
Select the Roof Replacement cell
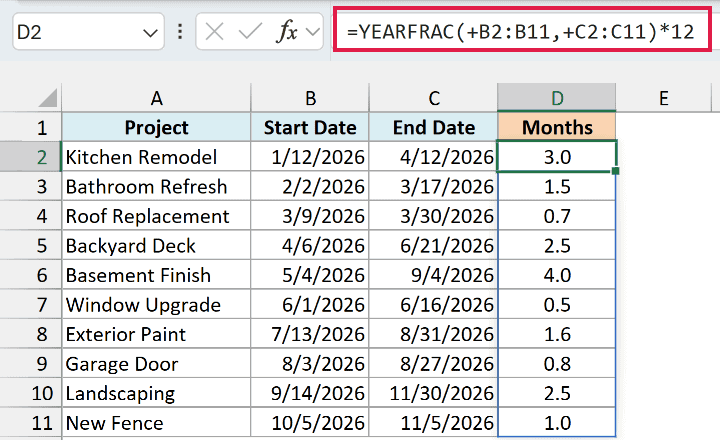(x=157, y=216)
